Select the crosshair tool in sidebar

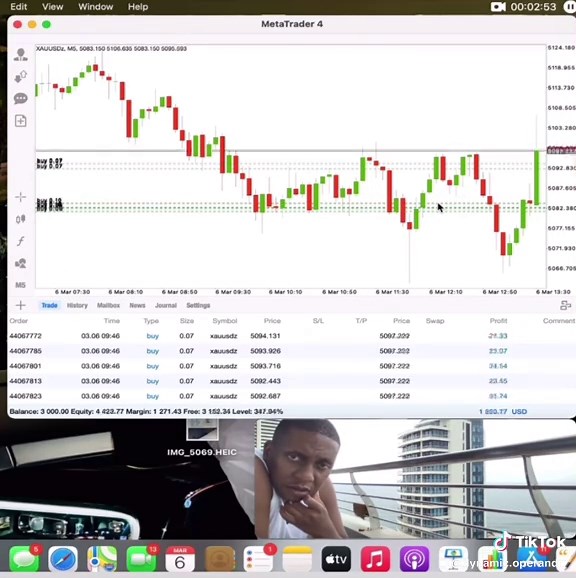(x=21, y=197)
